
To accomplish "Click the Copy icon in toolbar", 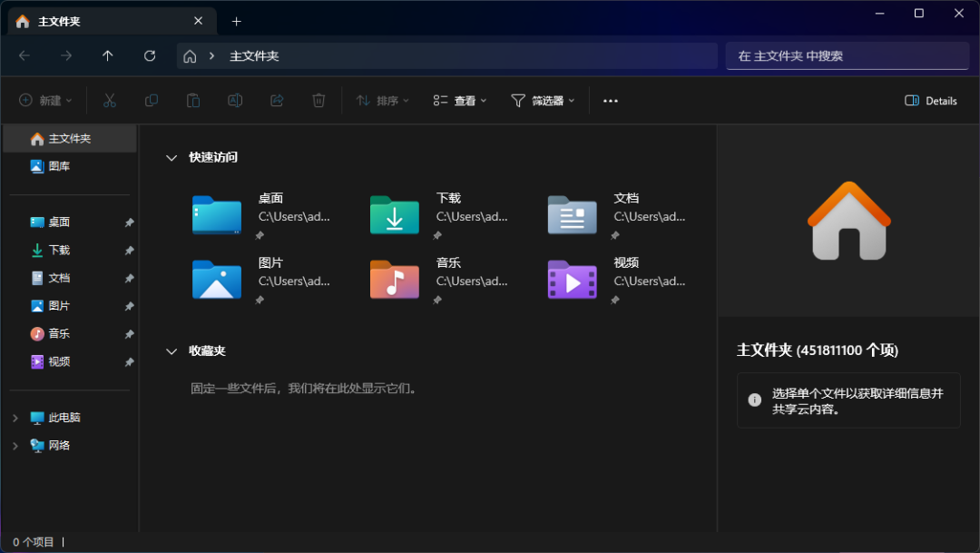I will (x=152, y=101).
